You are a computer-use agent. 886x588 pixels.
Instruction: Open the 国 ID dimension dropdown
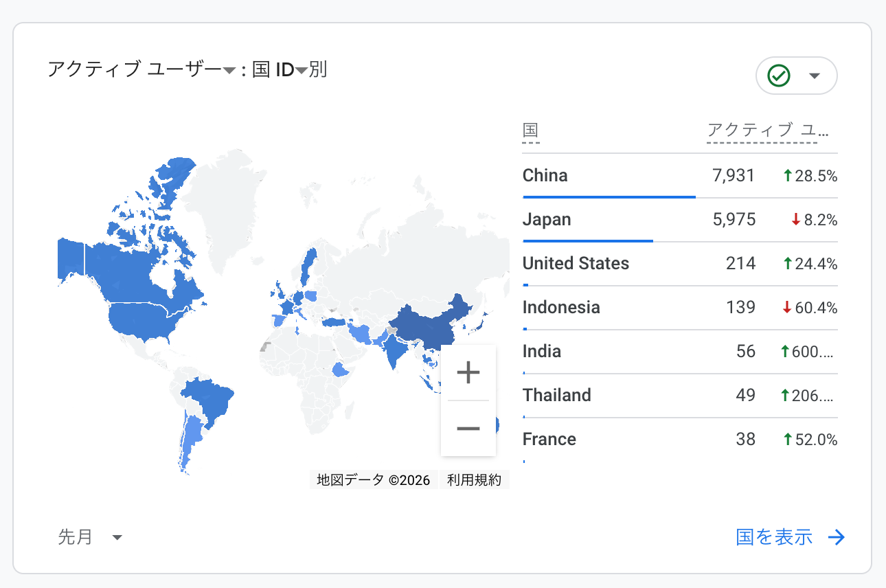pyautogui.click(x=301, y=71)
